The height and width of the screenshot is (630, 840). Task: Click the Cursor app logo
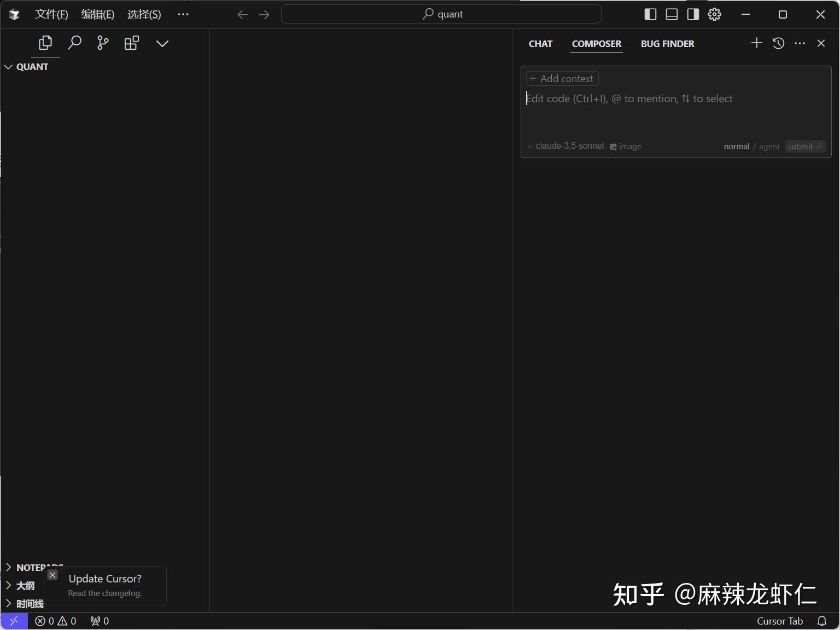coord(14,14)
